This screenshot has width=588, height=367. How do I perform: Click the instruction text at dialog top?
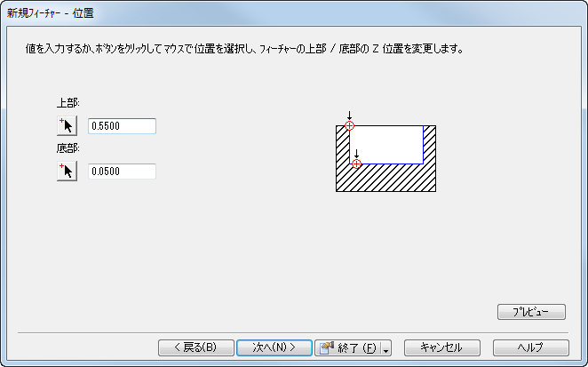click(x=245, y=49)
